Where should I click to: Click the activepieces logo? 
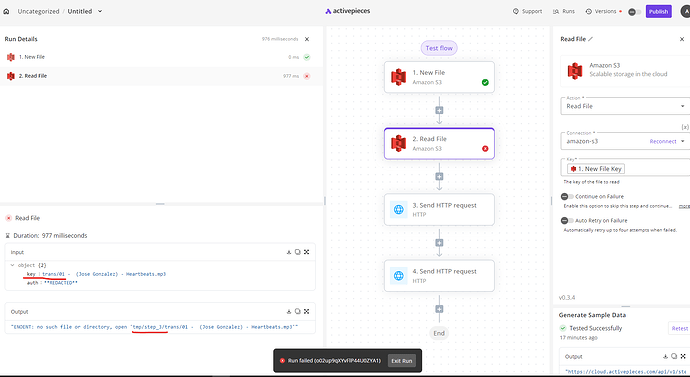pyautogui.click(x=348, y=11)
